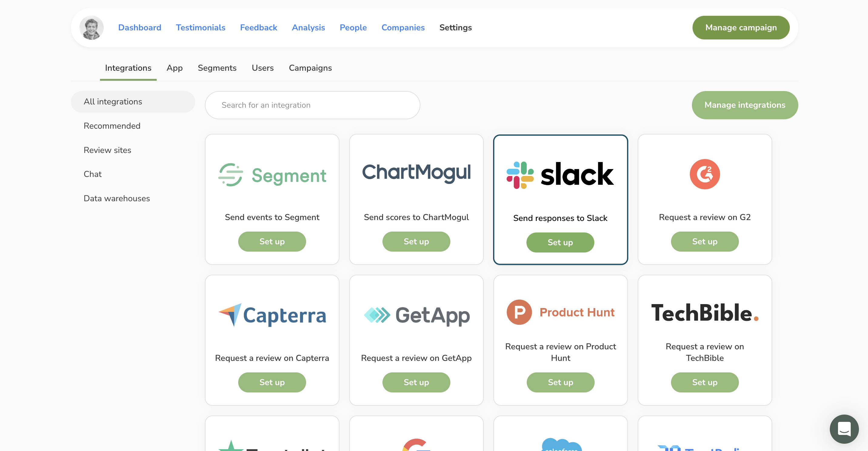Viewport: 868px width, 451px height.
Task: Select the Recommended integrations filter
Action: tap(111, 126)
